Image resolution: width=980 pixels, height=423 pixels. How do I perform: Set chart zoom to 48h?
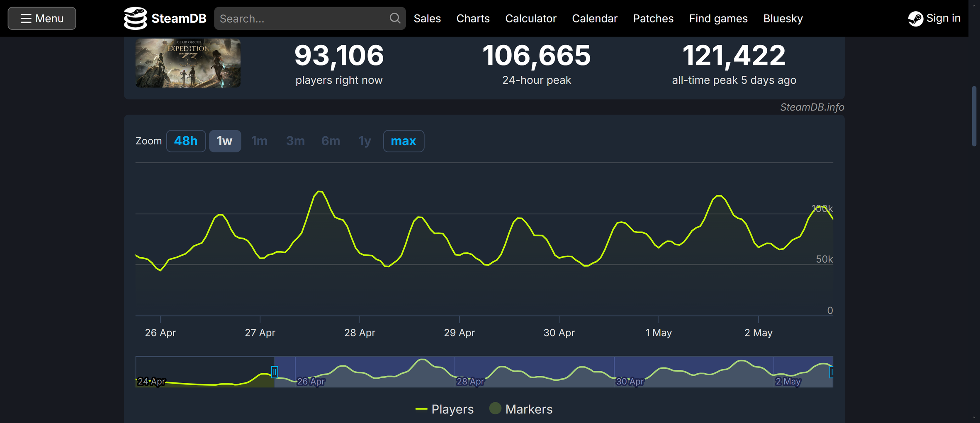pyautogui.click(x=186, y=141)
